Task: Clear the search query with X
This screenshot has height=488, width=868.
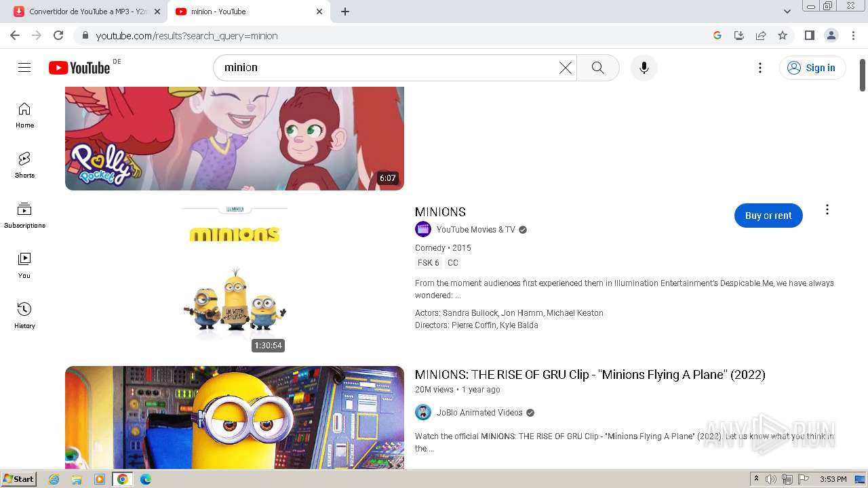Action: tap(565, 68)
